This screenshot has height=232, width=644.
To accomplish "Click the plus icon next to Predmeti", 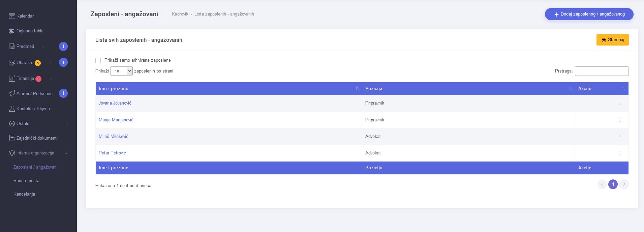I will click(x=63, y=46).
